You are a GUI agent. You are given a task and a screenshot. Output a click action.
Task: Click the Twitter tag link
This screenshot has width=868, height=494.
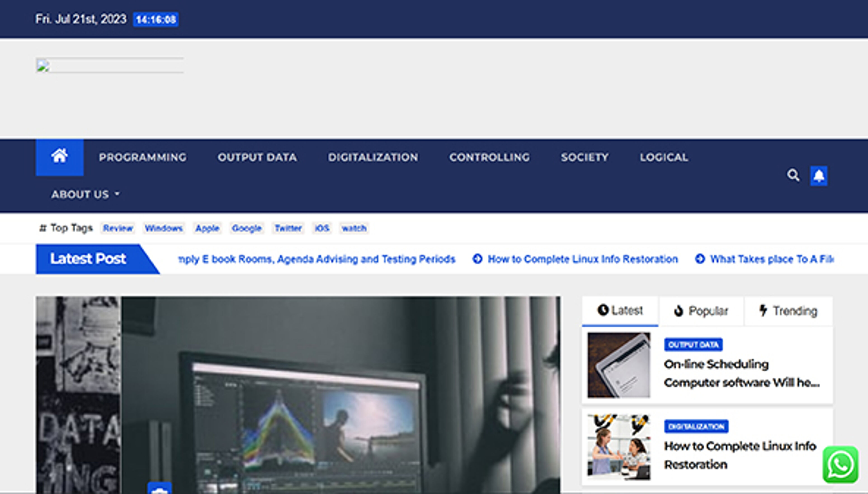(288, 228)
